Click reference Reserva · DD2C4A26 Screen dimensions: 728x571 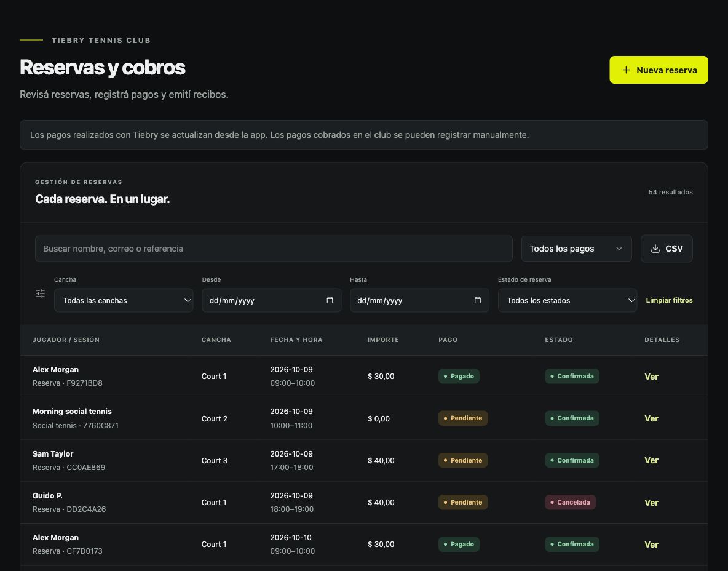tap(69, 509)
